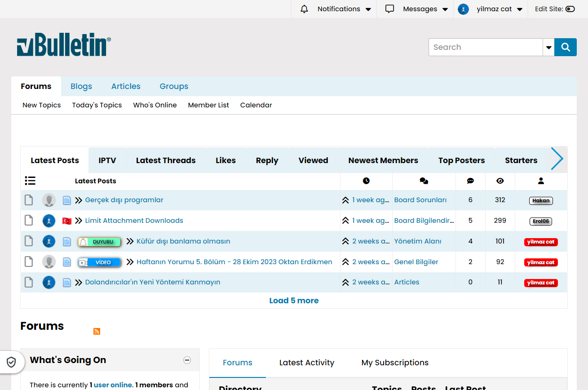Click the magnifier search button
The width and height of the screenshot is (588, 390).
566,47
